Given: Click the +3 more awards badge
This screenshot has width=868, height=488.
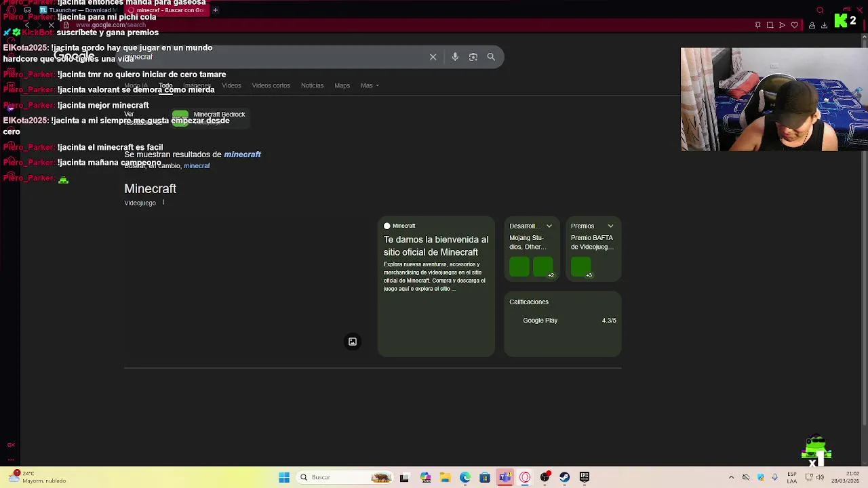Looking at the screenshot, I should point(589,275).
